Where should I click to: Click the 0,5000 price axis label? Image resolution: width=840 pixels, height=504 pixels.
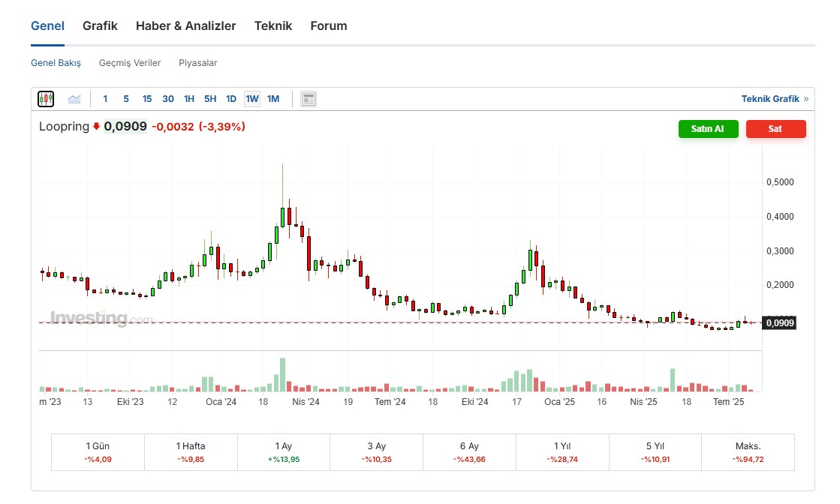point(780,182)
